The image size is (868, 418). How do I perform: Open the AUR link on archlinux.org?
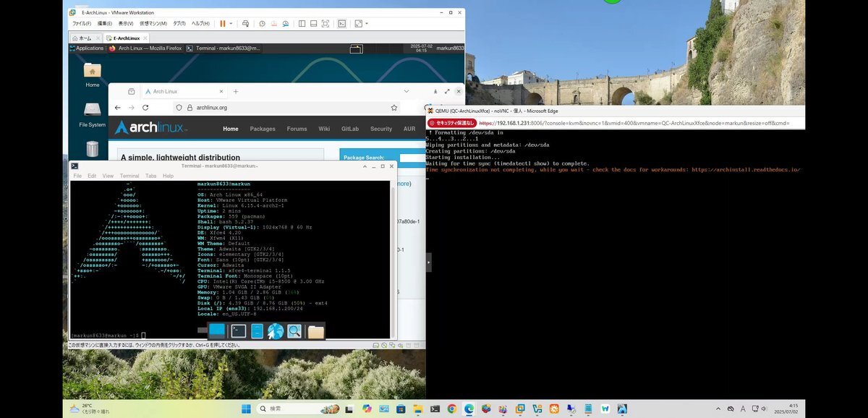click(409, 129)
